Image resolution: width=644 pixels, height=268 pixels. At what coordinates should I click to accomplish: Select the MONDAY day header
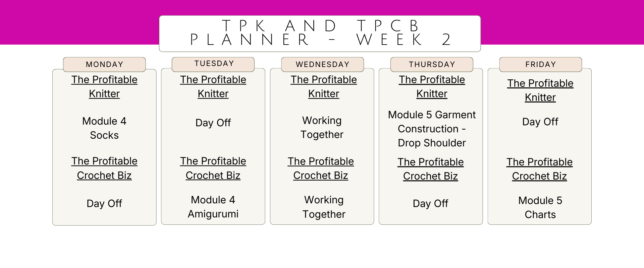point(104,64)
